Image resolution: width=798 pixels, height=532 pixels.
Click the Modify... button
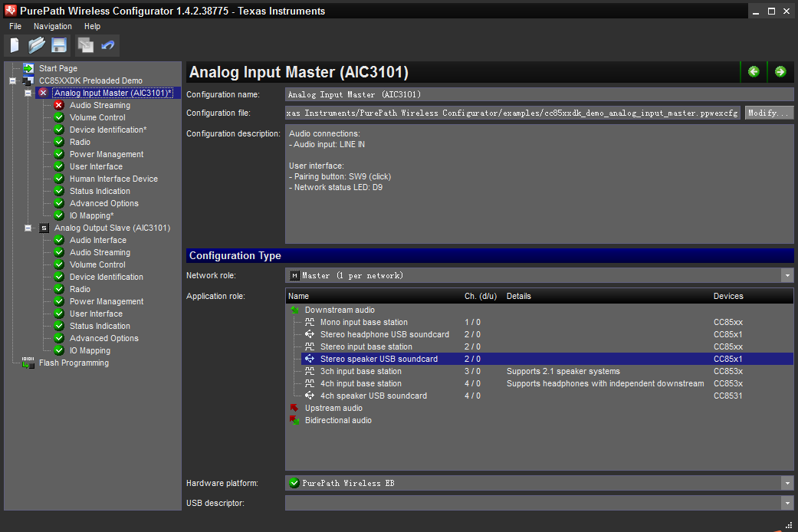point(768,113)
